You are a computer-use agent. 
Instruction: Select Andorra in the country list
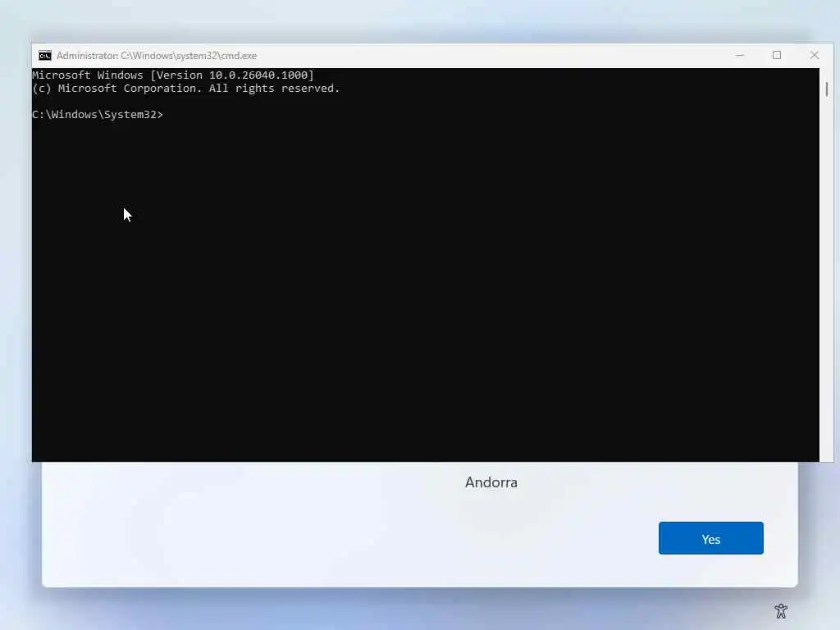pyautogui.click(x=491, y=482)
